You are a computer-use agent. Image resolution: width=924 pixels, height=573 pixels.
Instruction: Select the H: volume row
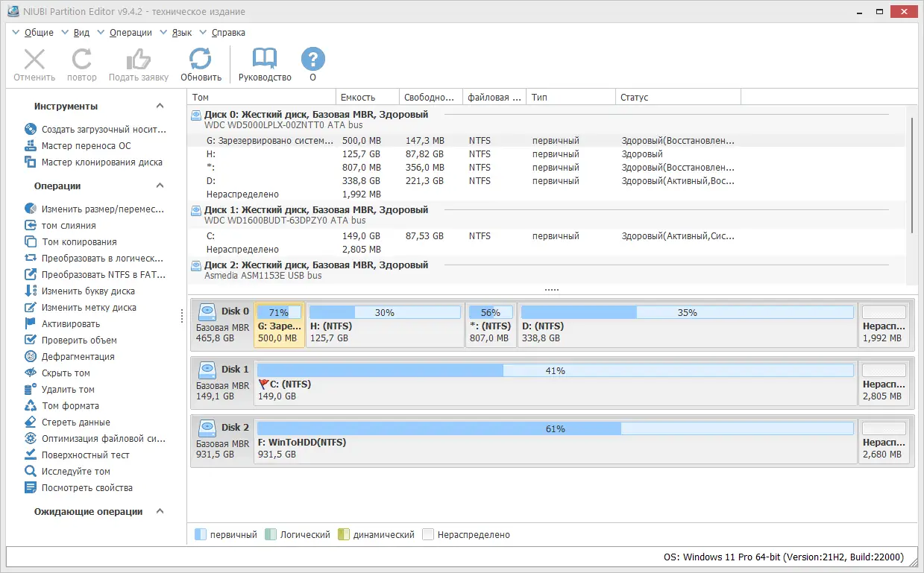click(547, 154)
